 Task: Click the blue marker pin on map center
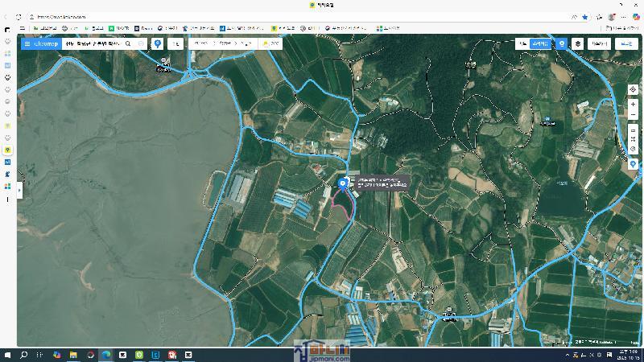(344, 183)
